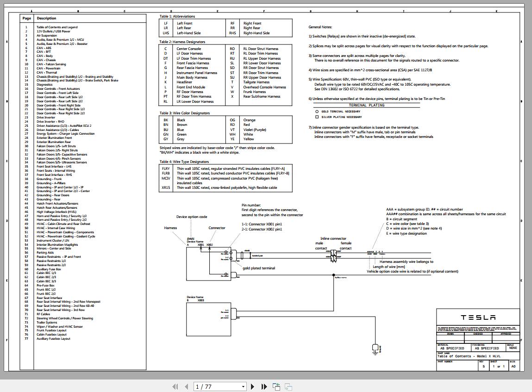The height and width of the screenshot is (392, 532).
Task: Jump to the first page icon
Action: pyautogui.click(x=175, y=386)
